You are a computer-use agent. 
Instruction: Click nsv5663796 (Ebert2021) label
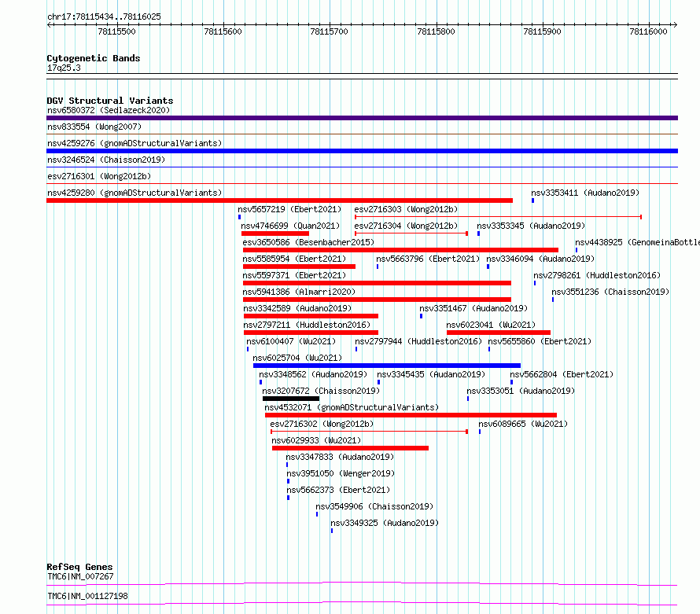click(428, 259)
